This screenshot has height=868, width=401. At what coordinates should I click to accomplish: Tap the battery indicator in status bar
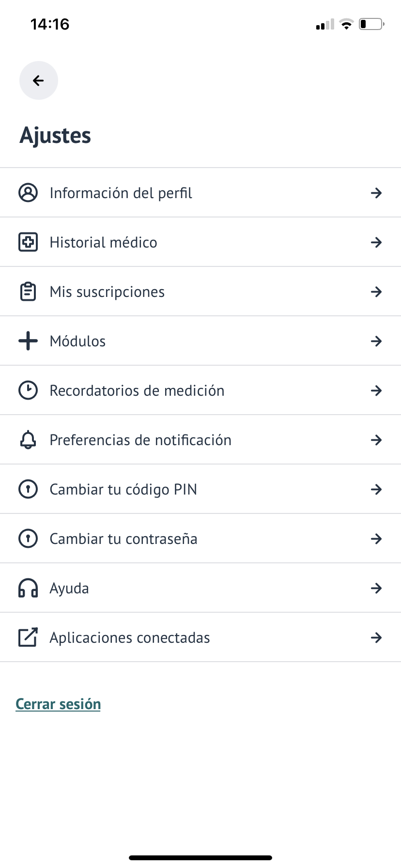click(371, 24)
